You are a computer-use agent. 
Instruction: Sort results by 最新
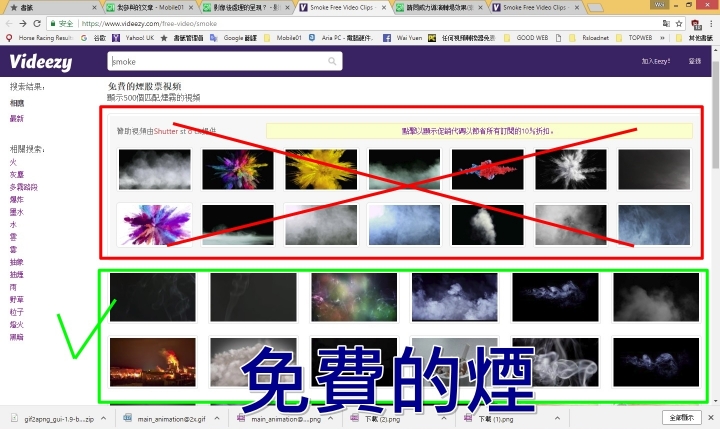click(17, 119)
